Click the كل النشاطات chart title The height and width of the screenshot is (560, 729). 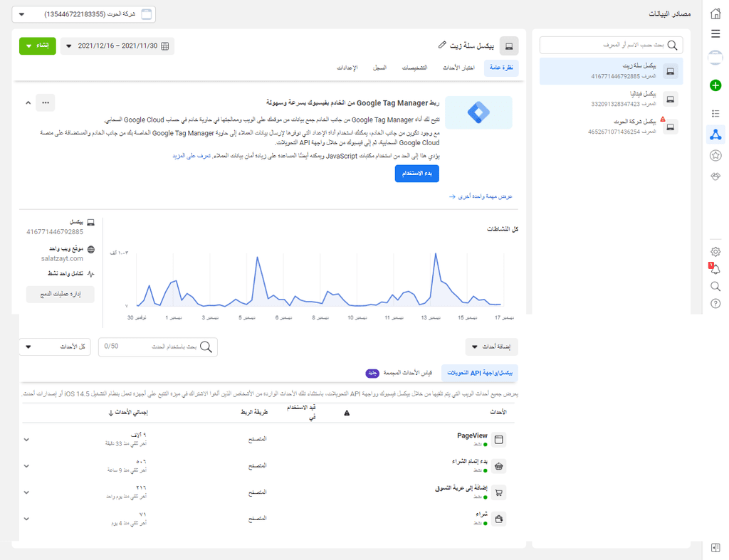point(503,229)
